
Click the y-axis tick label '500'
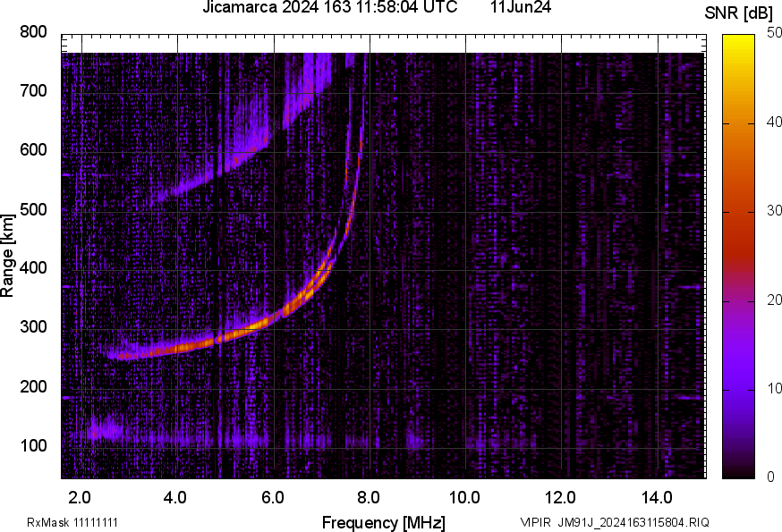pyautogui.click(x=33, y=209)
